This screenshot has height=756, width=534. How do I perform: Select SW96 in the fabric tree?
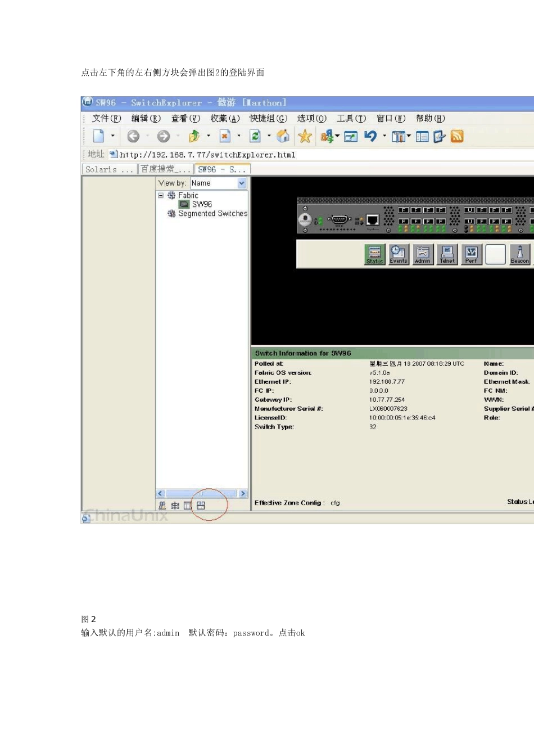tap(202, 204)
